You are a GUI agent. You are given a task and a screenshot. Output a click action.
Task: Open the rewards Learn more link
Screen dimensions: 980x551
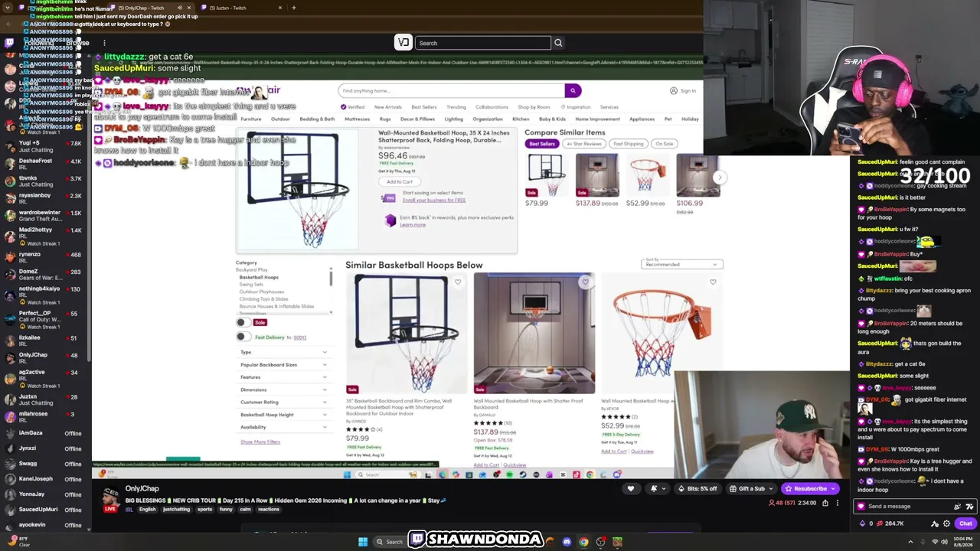point(413,224)
